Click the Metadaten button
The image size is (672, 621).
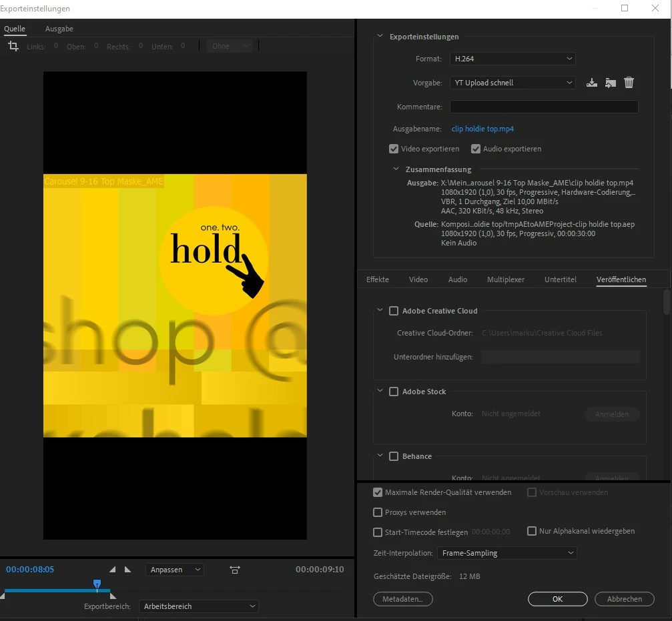(x=403, y=599)
